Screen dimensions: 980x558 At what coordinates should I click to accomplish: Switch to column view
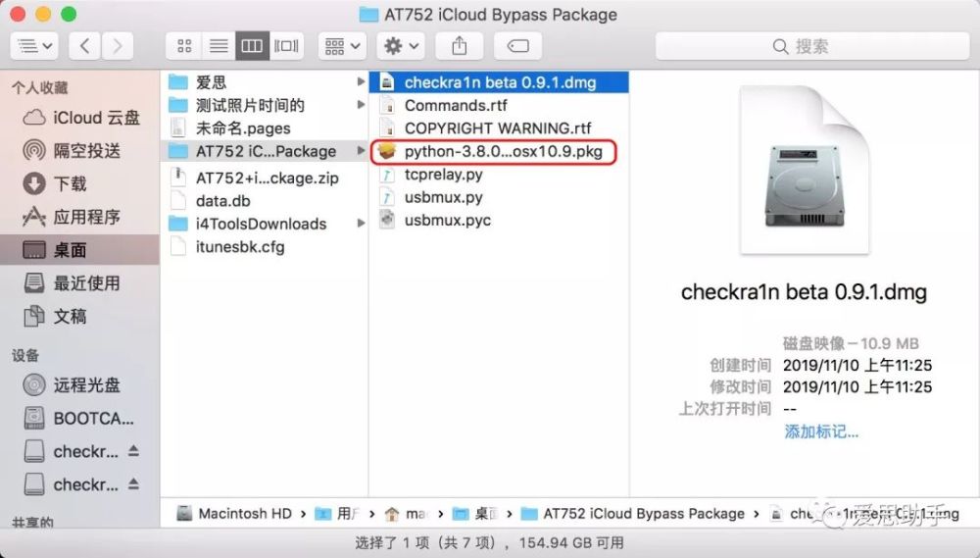(x=252, y=46)
